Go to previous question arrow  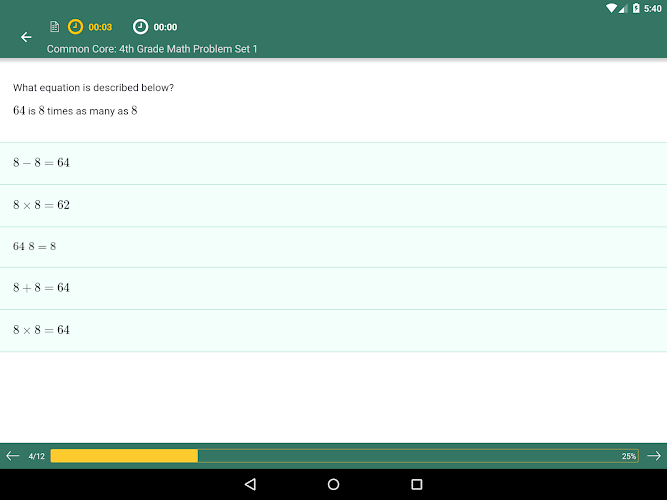click(x=13, y=456)
